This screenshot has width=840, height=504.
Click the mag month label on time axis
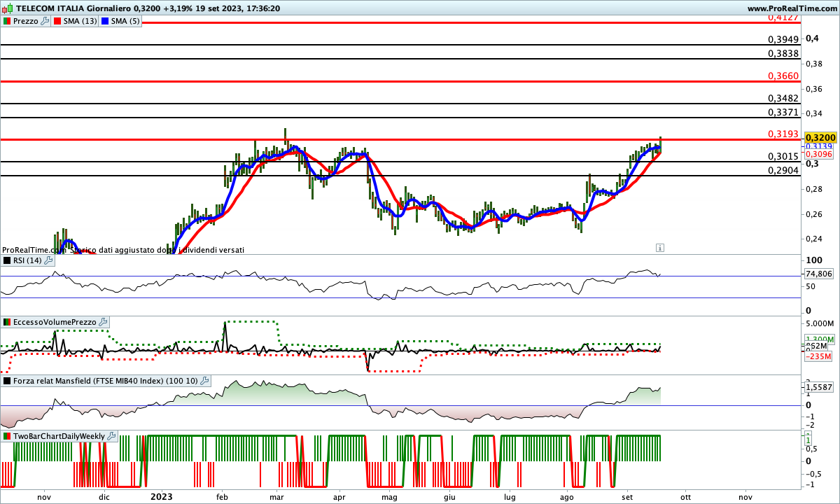click(x=389, y=496)
